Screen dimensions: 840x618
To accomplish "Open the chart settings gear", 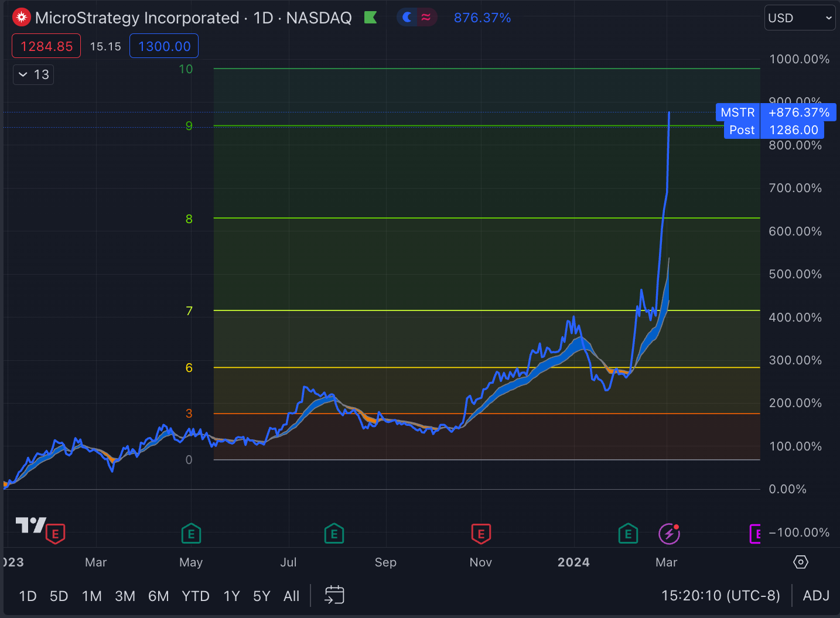I will click(x=800, y=562).
